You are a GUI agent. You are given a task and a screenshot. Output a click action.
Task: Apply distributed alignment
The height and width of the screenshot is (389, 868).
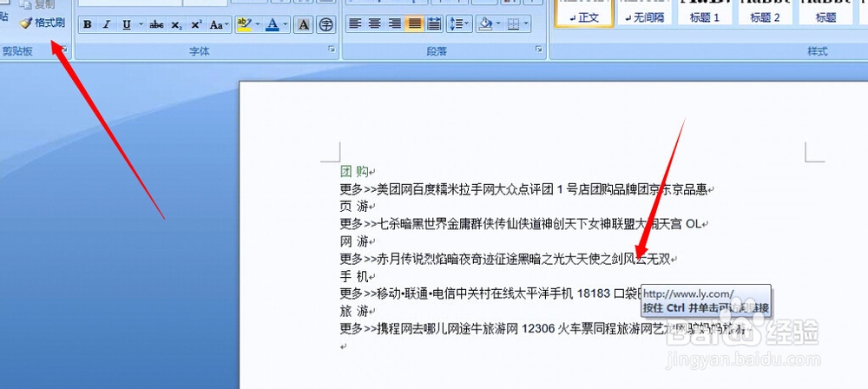click(434, 23)
